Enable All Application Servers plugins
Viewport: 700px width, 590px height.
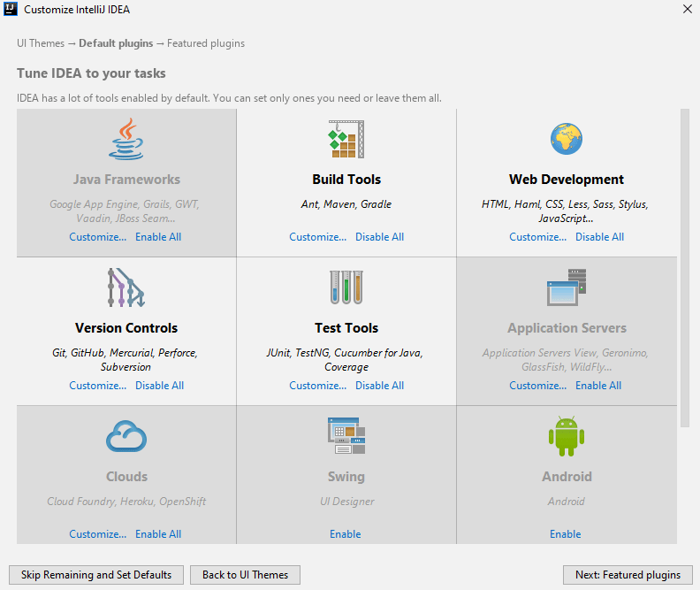coord(598,386)
